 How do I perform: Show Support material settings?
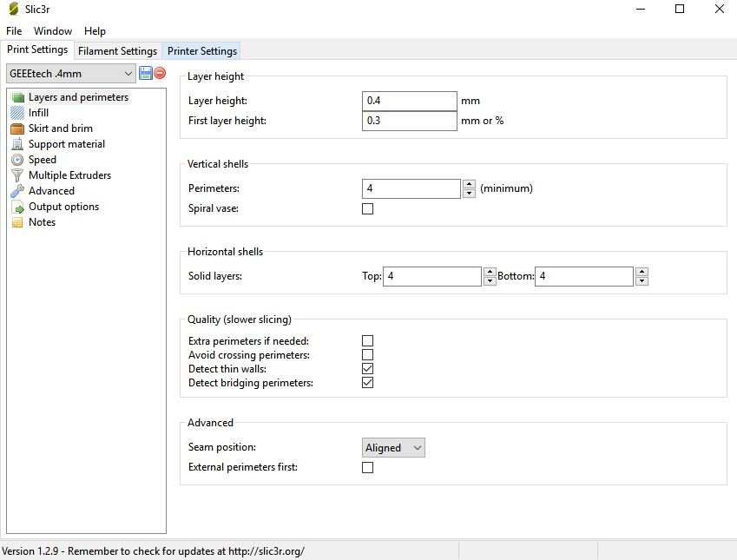66,144
